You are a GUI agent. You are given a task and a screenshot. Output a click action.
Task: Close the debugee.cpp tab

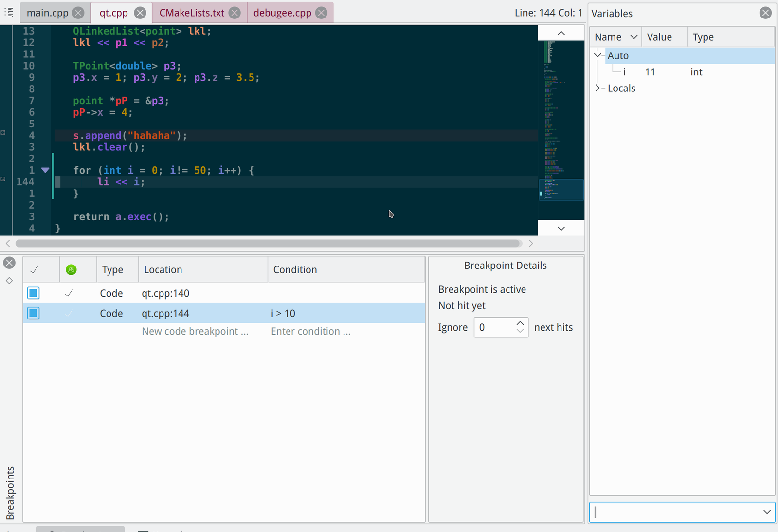coord(321,13)
